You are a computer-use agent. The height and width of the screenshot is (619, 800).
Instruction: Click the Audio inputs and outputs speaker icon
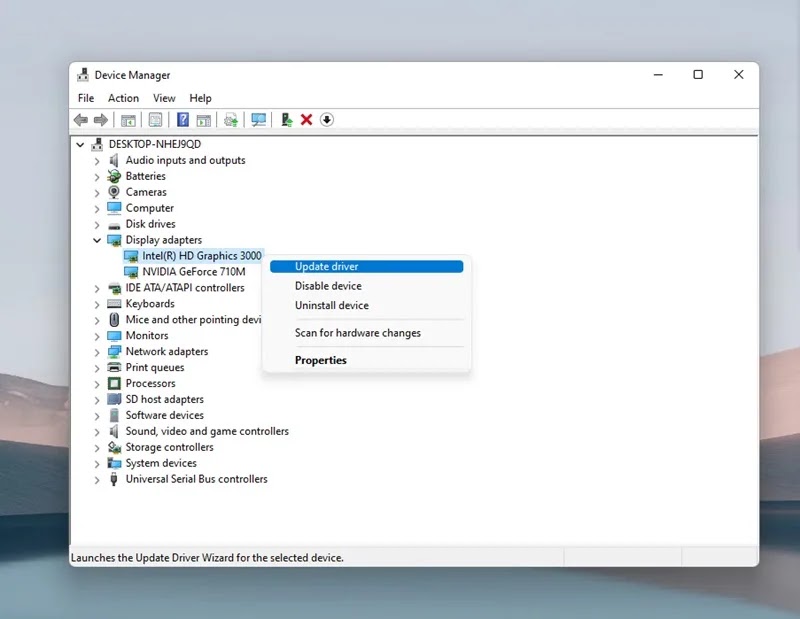click(x=114, y=160)
